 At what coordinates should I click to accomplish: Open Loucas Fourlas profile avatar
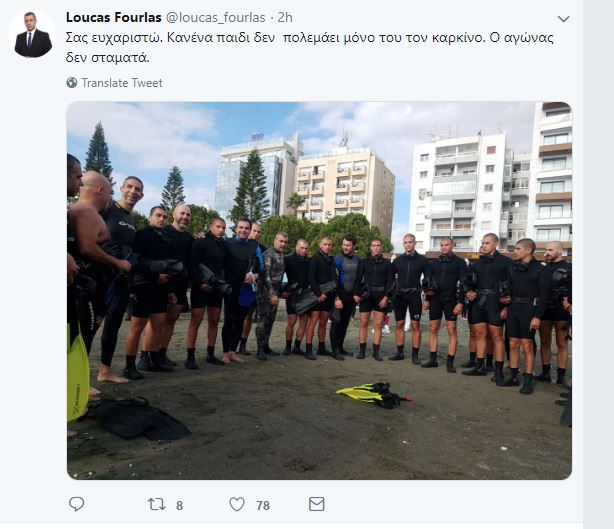[x=33, y=34]
